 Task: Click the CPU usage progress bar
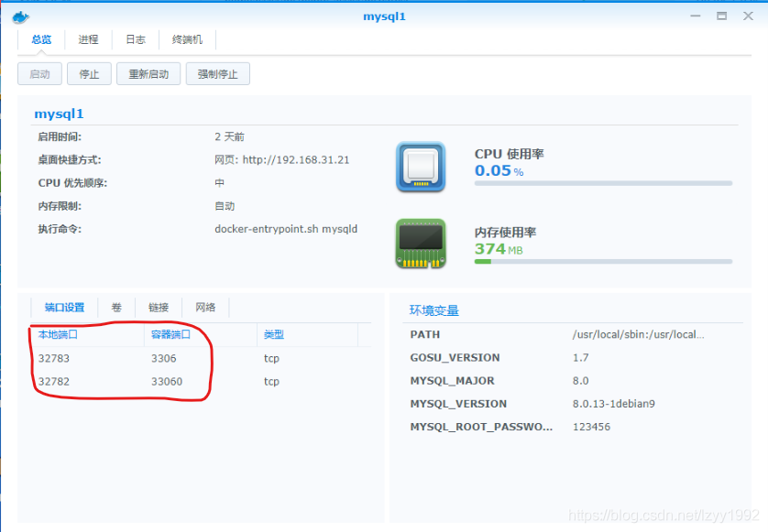pos(603,183)
